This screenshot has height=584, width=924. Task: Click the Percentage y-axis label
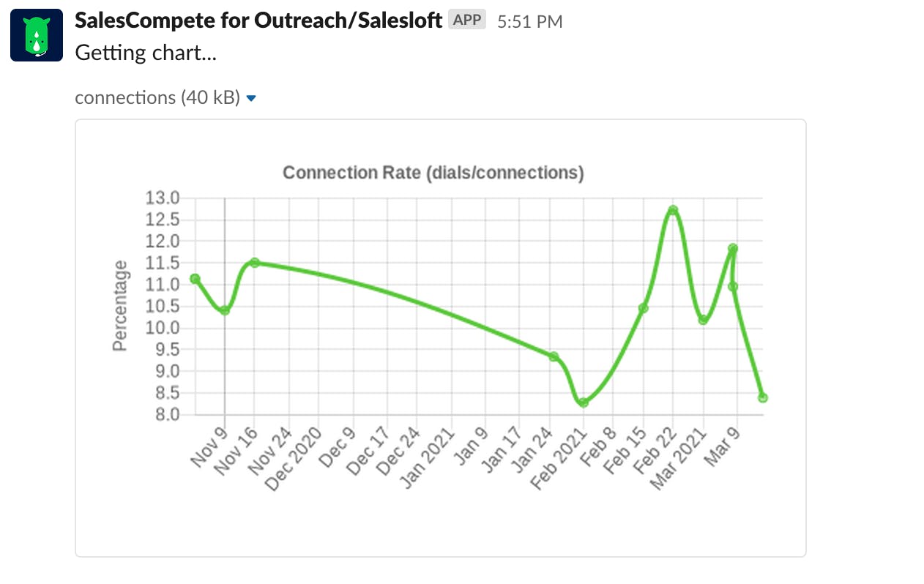tap(120, 306)
